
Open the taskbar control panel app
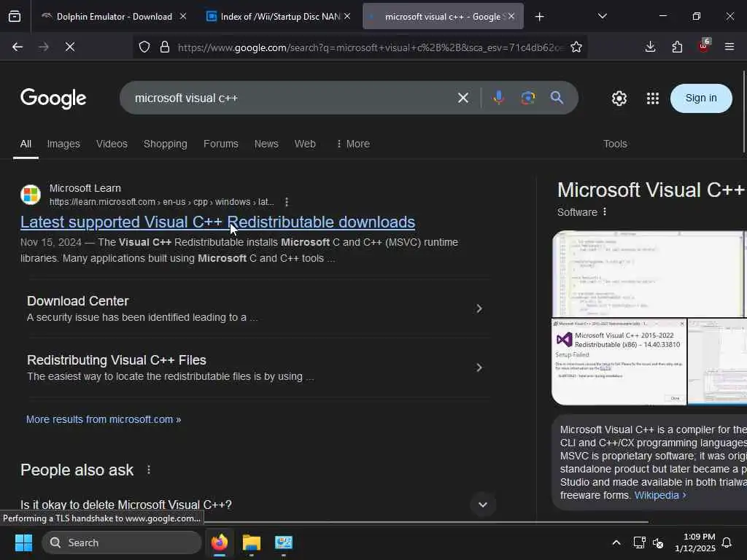click(284, 542)
